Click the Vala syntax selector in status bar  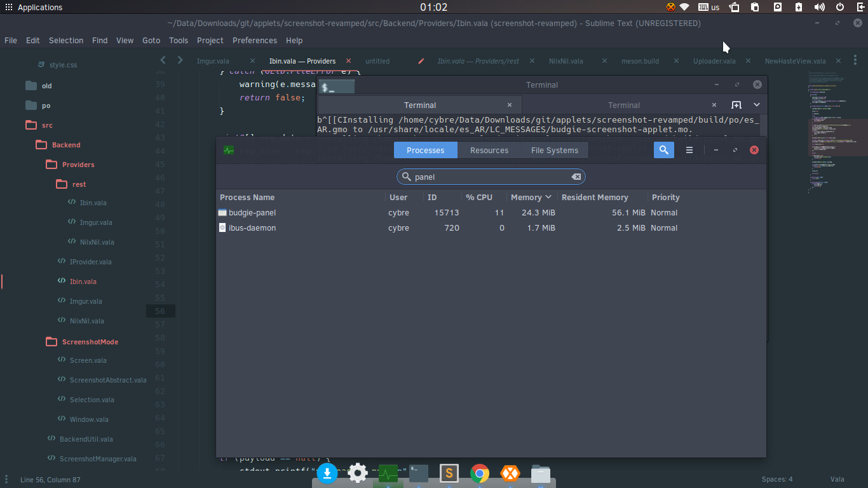[x=837, y=479]
